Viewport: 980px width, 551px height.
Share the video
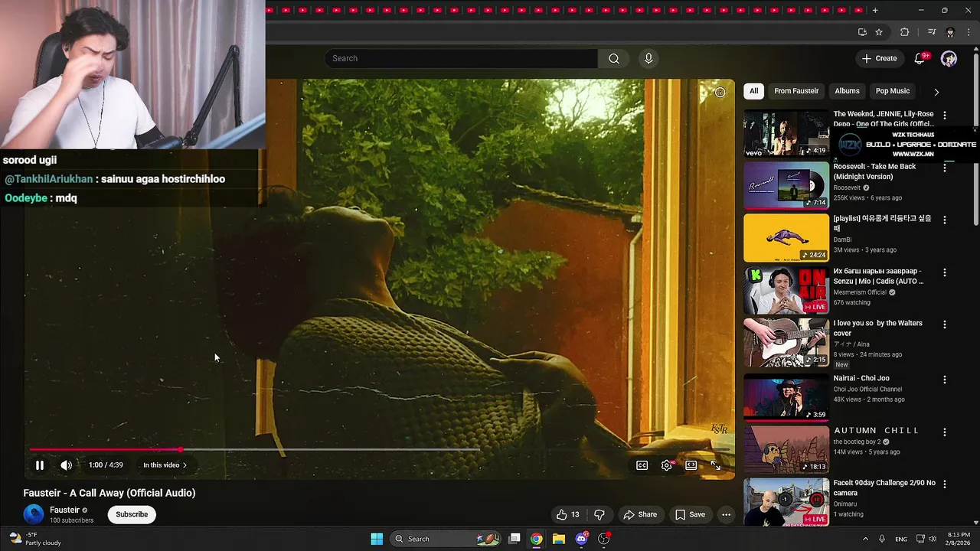click(640, 514)
